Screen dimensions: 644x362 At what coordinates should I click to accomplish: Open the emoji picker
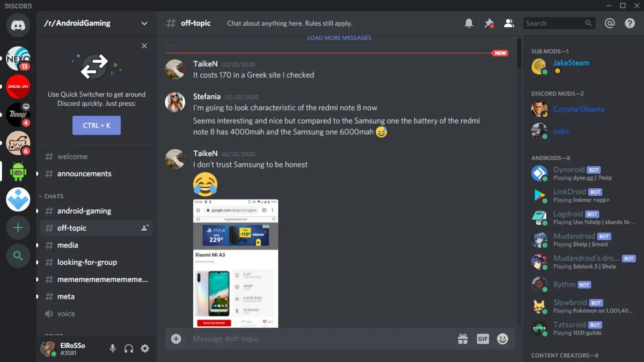(502, 338)
